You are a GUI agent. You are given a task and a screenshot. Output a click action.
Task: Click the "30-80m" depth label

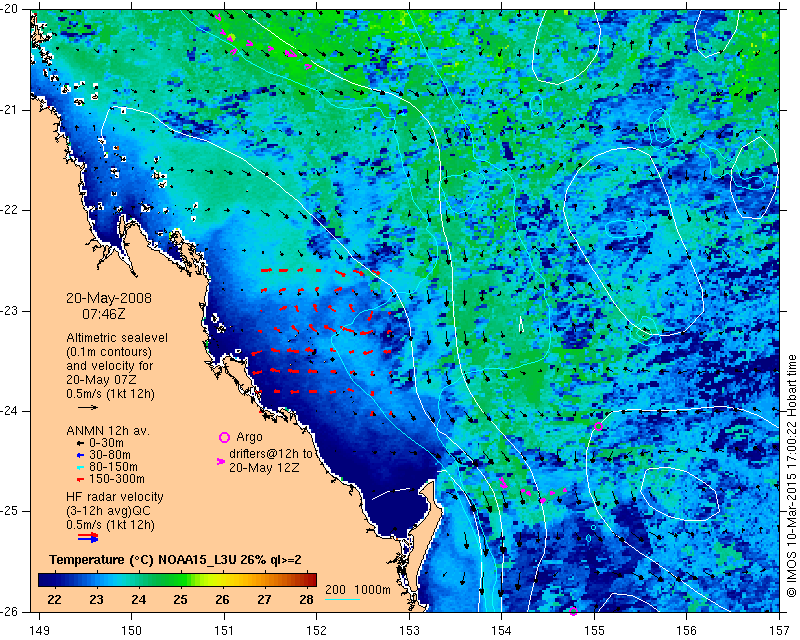point(110,455)
